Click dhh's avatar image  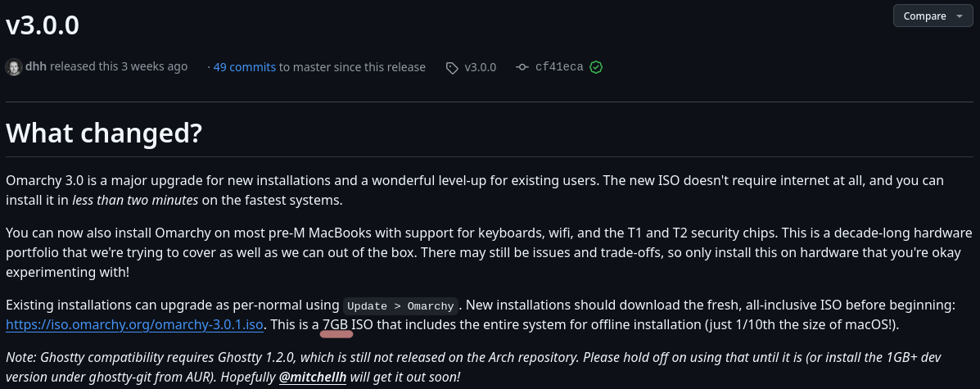coord(14,67)
